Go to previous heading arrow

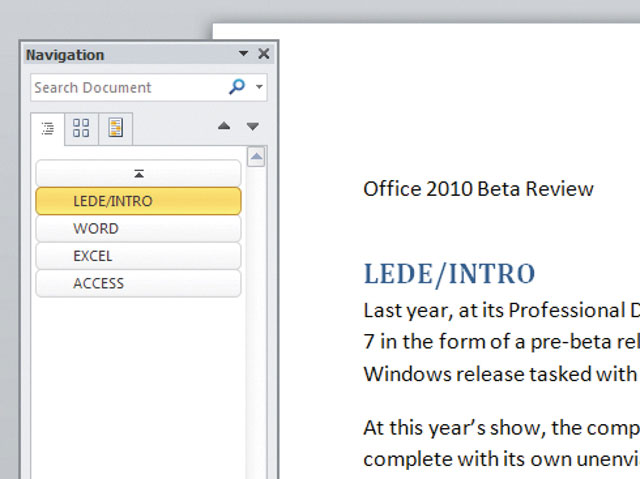click(224, 126)
